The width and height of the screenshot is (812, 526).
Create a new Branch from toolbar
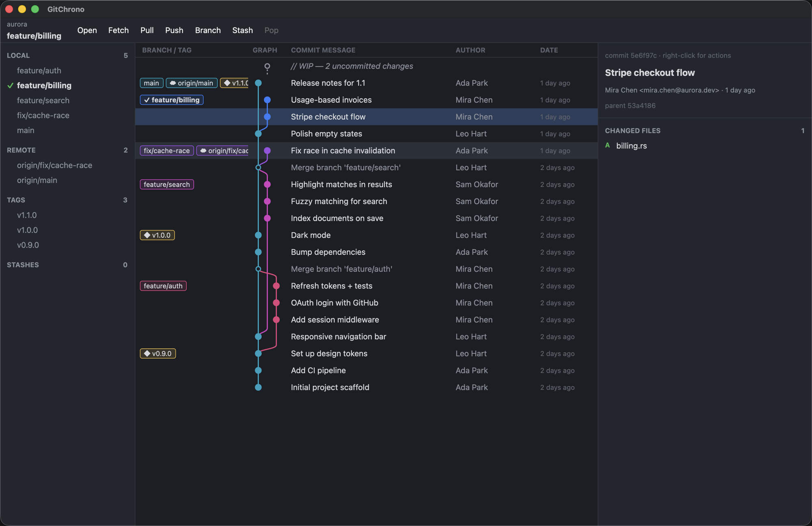[208, 30]
